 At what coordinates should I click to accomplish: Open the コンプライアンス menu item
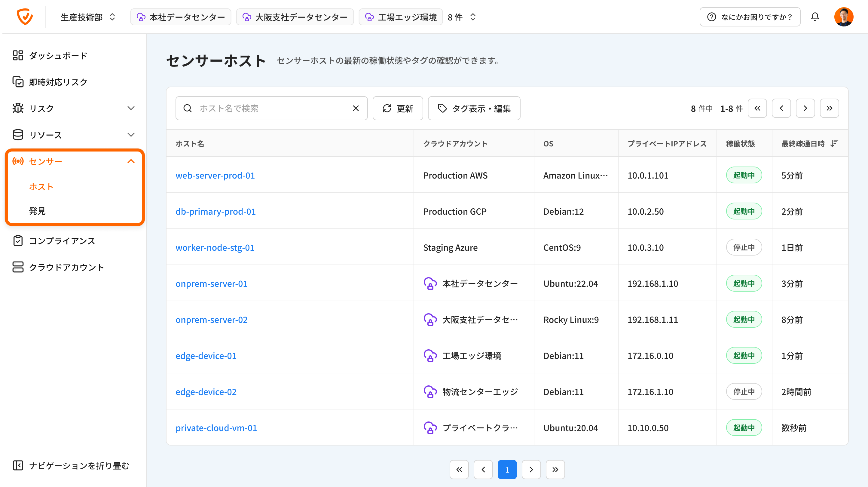pos(62,240)
